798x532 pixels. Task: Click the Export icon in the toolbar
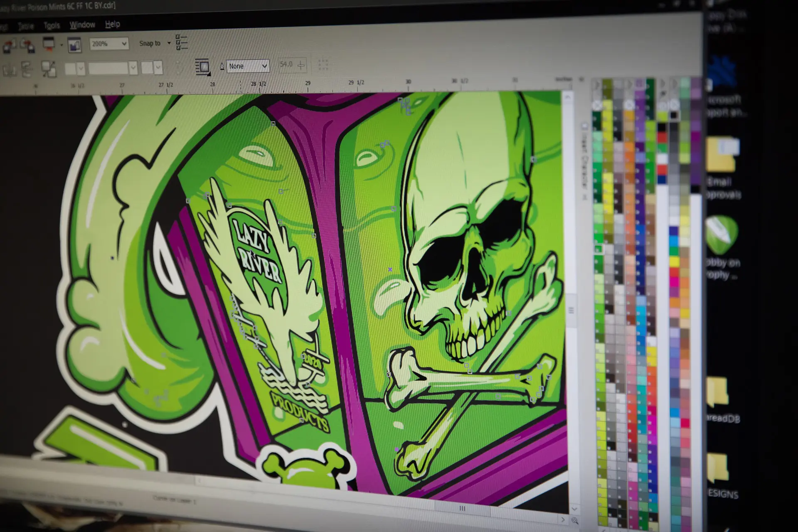click(x=27, y=46)
